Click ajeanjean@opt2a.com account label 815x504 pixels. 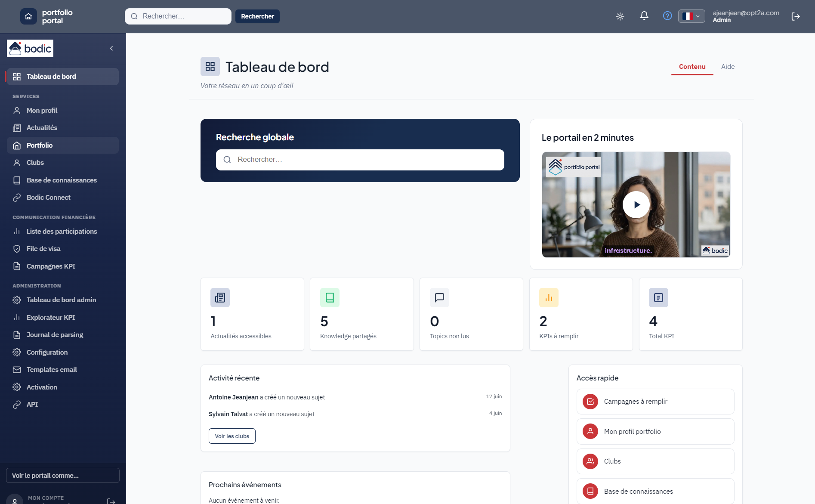(746, 13)
